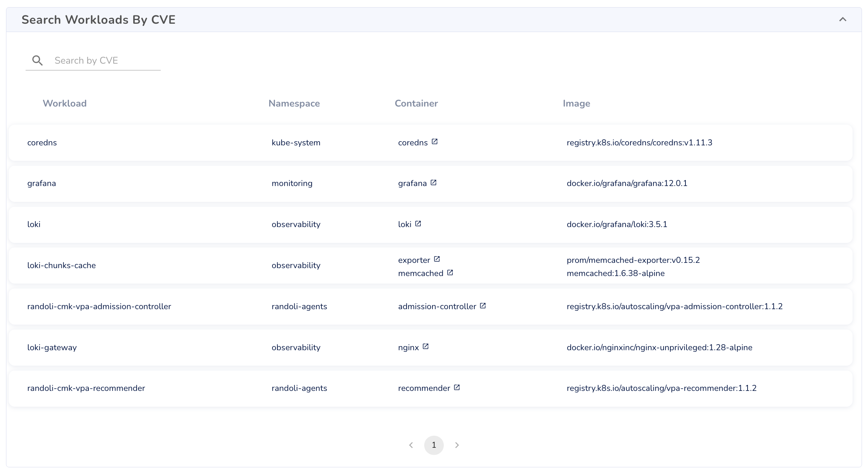This screenshot has height=476, width=868.
Task: Open recommender container external link icon
Action: click(457, 388)
